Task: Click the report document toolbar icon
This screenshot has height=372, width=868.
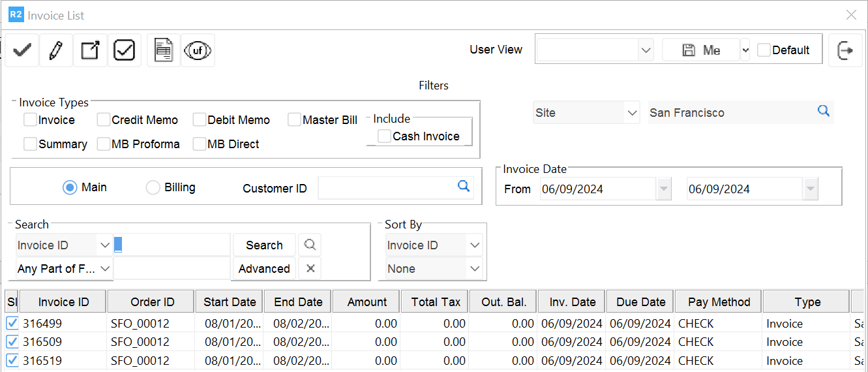Action: 163,50
